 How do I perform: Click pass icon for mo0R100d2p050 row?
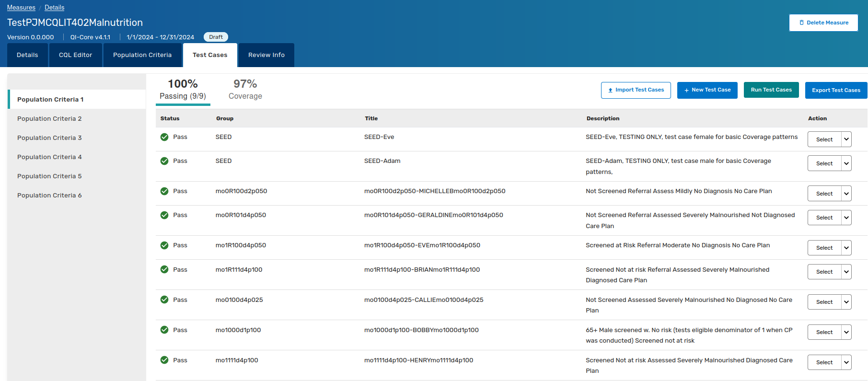[164, 191]
